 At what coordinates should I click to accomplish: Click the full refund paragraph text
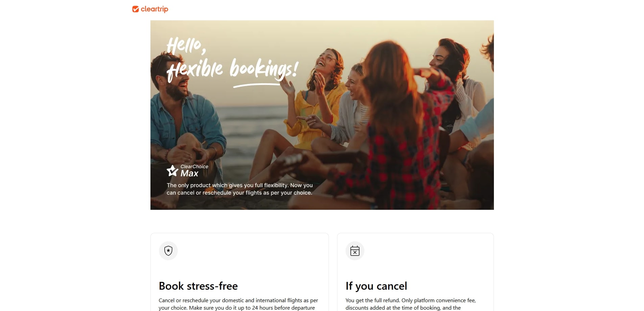point(411,304)
